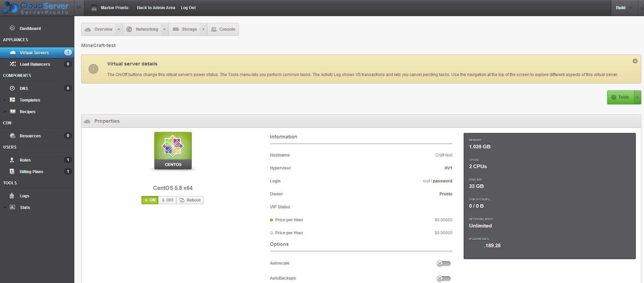Open Virtual Servers in the sidebar
644x283 pixels.
point(37,53)
